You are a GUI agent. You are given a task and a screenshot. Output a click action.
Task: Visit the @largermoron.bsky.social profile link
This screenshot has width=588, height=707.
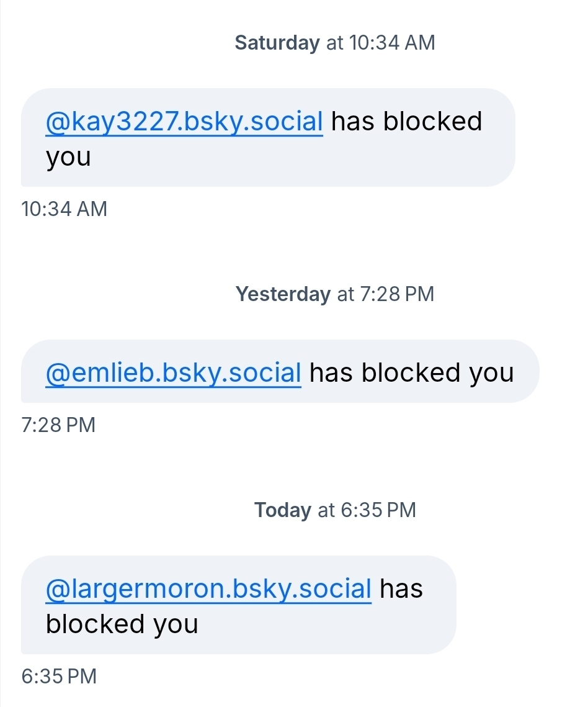tap(208, 588)
